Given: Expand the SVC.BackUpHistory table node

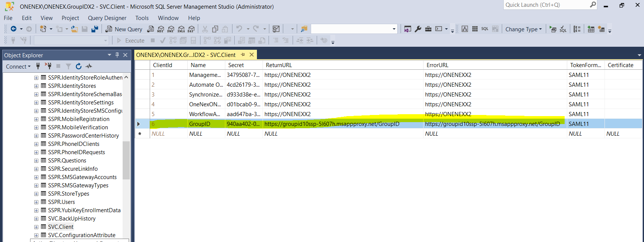Looking at the screenshot, I should point(36,219).
